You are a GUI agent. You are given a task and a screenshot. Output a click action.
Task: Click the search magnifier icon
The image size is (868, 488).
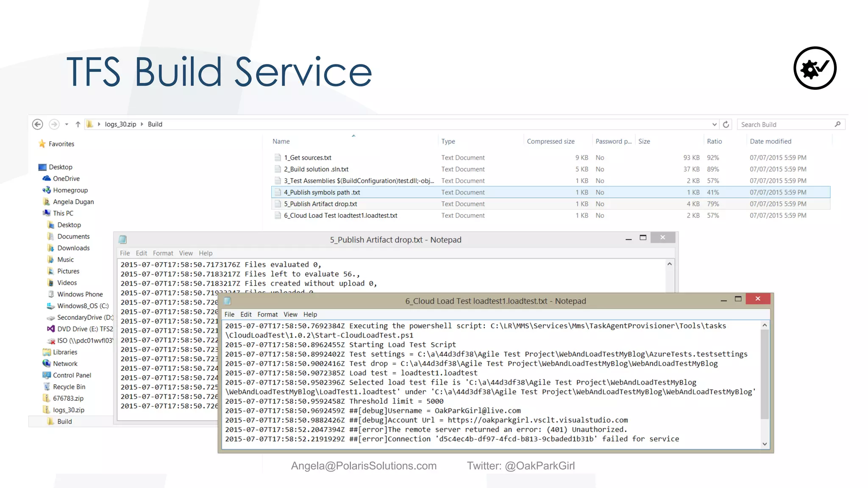tap(837, 124)
